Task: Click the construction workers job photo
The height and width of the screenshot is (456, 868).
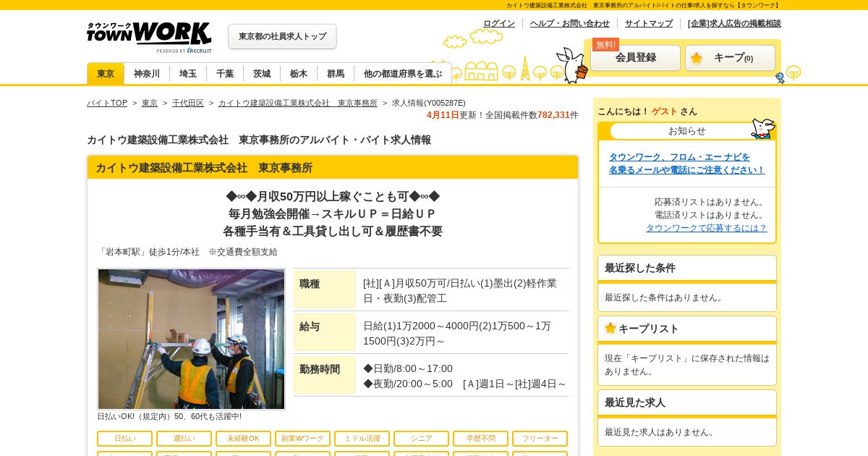Action: point(192,339)
